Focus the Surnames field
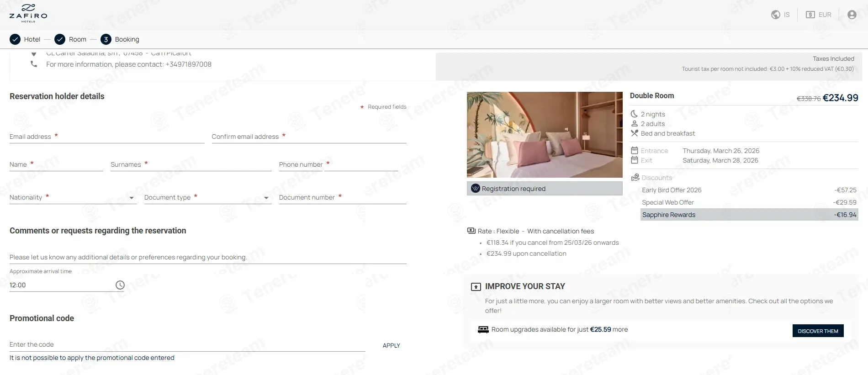The width and height of the screenshot is (868, 375). (x=191, y=164)
